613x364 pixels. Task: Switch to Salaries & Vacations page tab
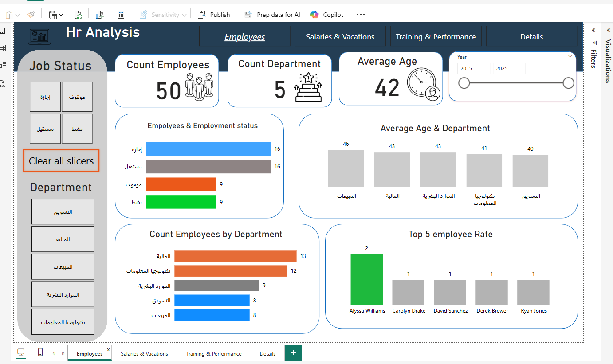pos(144,354)
